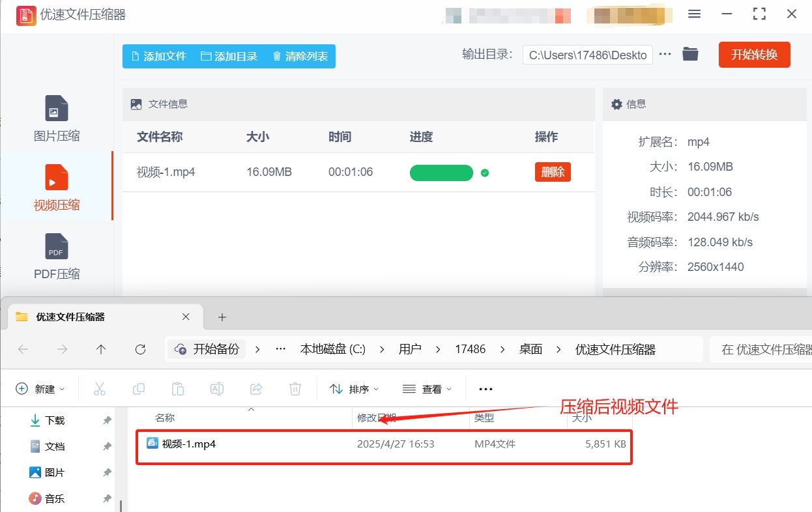Viewport: 812px width, 512px height.
Task: Delete 视频-1.mp4 with the 删除 button
Action: tap(552, 172)
